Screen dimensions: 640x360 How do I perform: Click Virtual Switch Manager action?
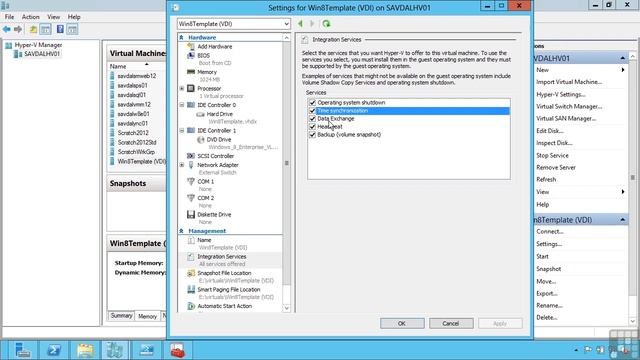tap(569, 107)
